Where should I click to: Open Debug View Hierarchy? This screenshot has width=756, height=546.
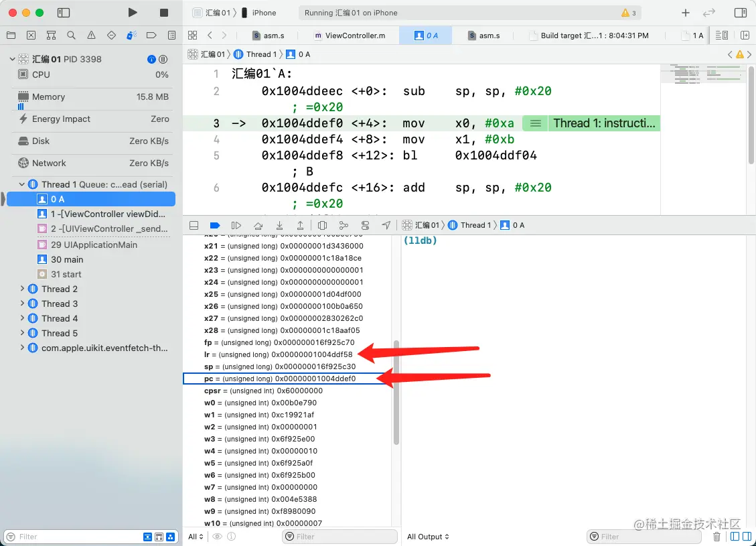323,225
